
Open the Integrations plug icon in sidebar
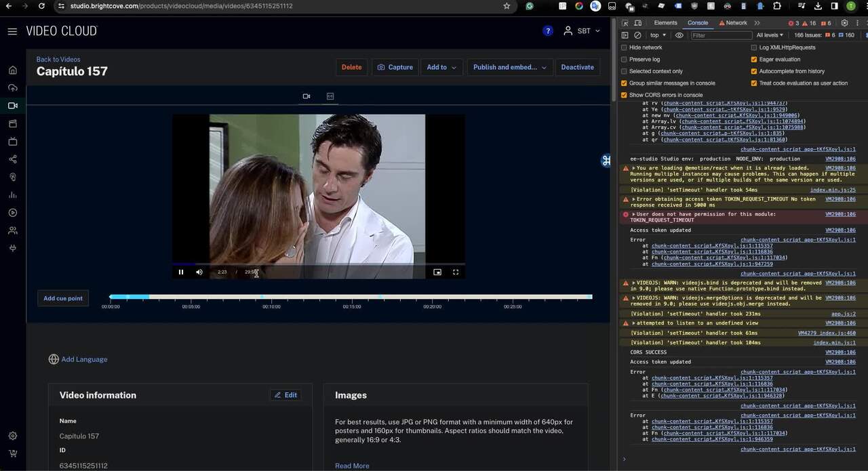(x=12, y=248)
